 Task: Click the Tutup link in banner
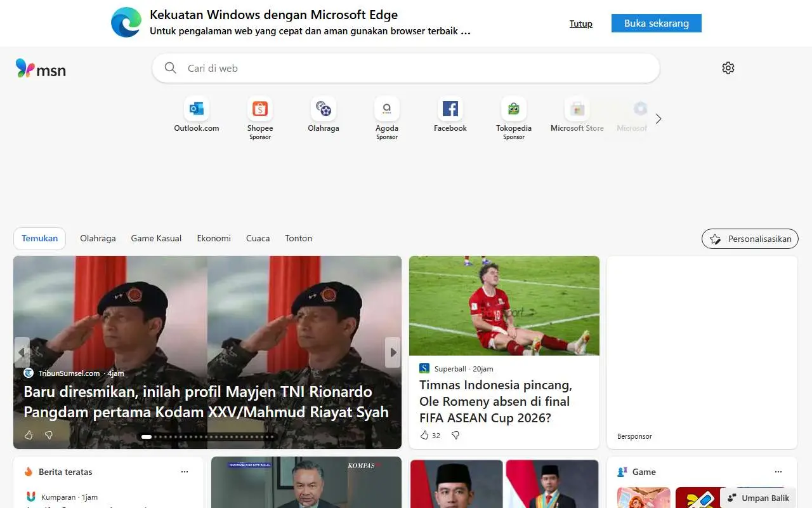581,23
